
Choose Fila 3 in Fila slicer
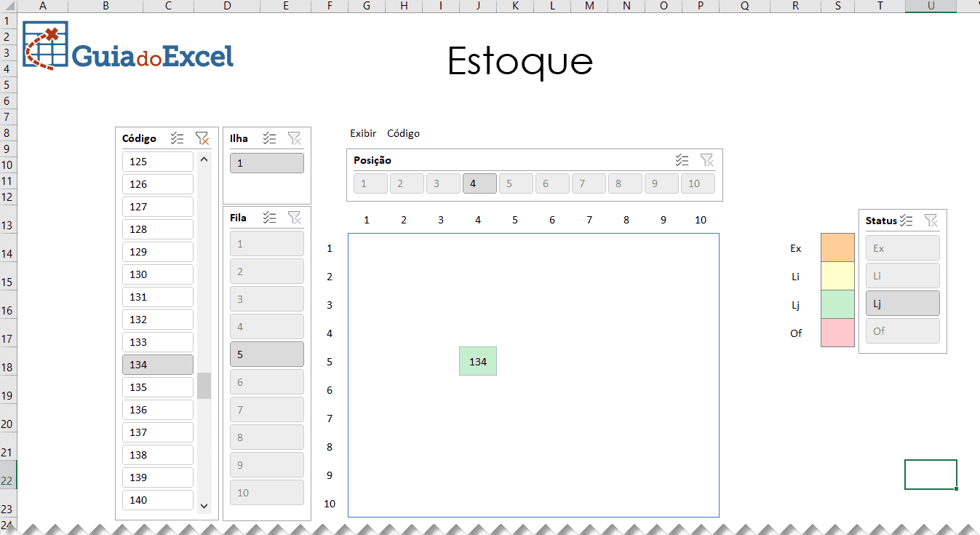click(267, 299)
